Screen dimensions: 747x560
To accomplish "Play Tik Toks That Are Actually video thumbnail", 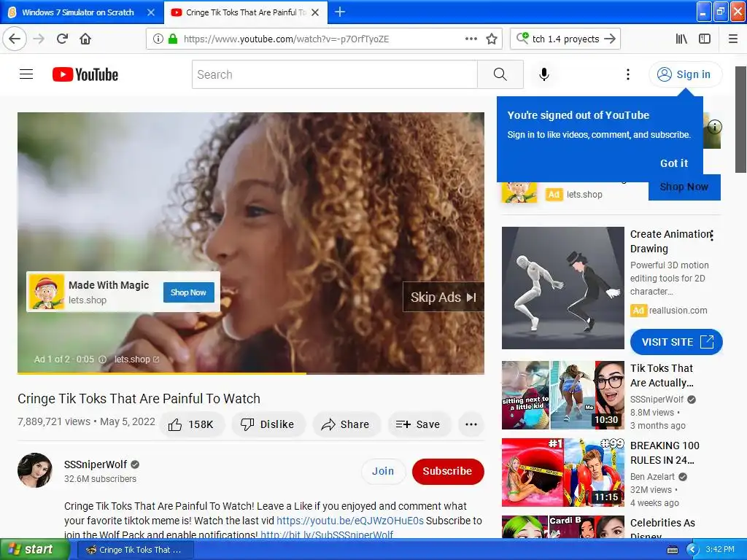I will [x=562, y=395].
